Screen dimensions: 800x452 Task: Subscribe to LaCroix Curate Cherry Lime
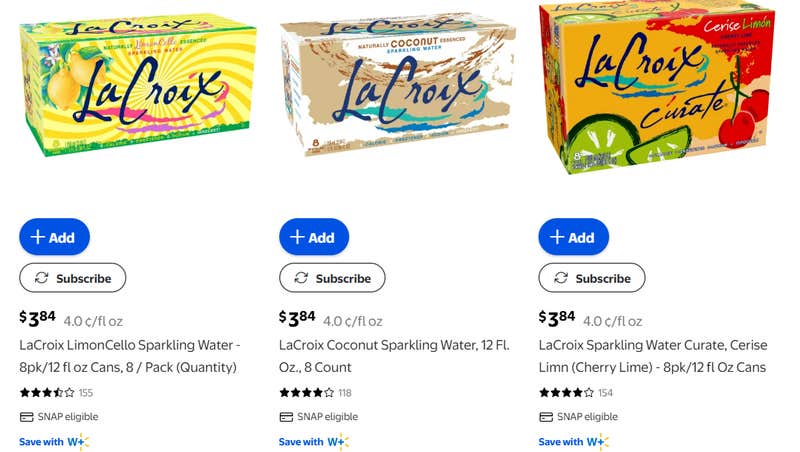[x=592, y=278]
